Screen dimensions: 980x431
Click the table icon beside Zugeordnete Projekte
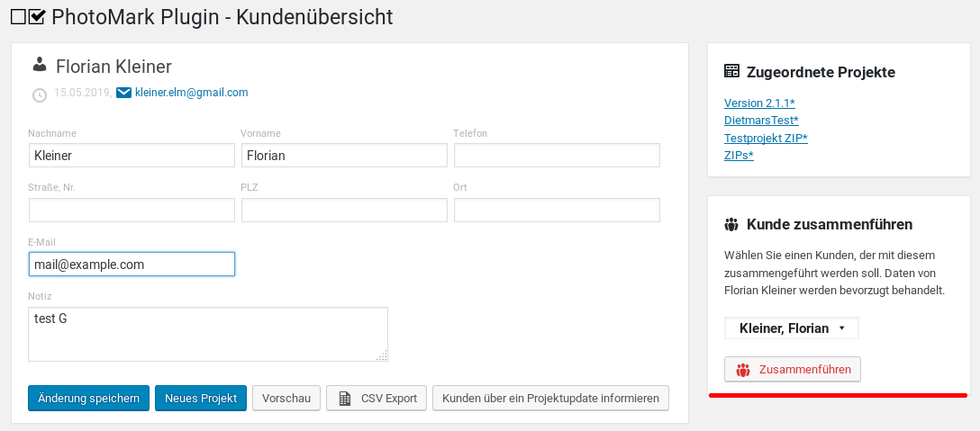pyautogui.click(x=732, y=72)
